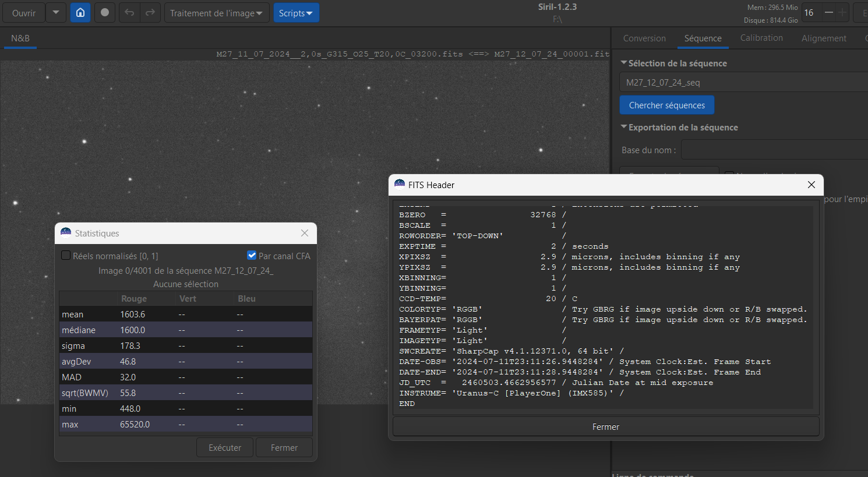The height and width of the screenshot is (477, 868).
Task: Click the CCD-TEMP header line
Action: [488, 299]
